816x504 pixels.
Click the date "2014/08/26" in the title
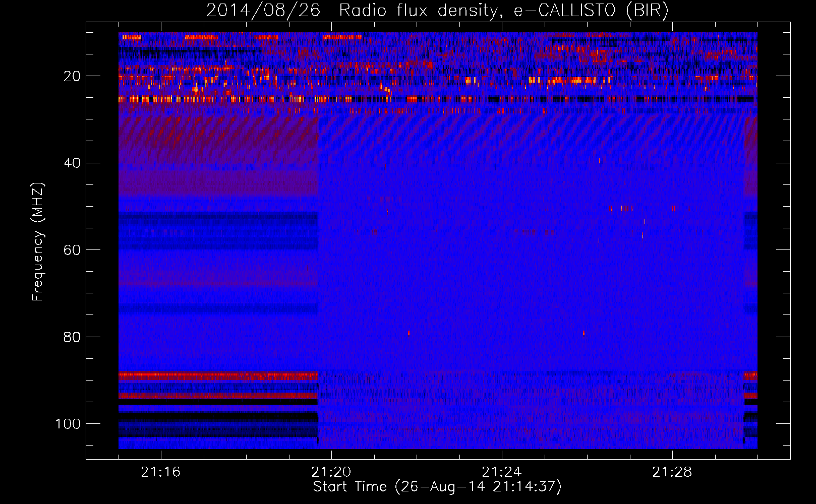coord(263,10)
